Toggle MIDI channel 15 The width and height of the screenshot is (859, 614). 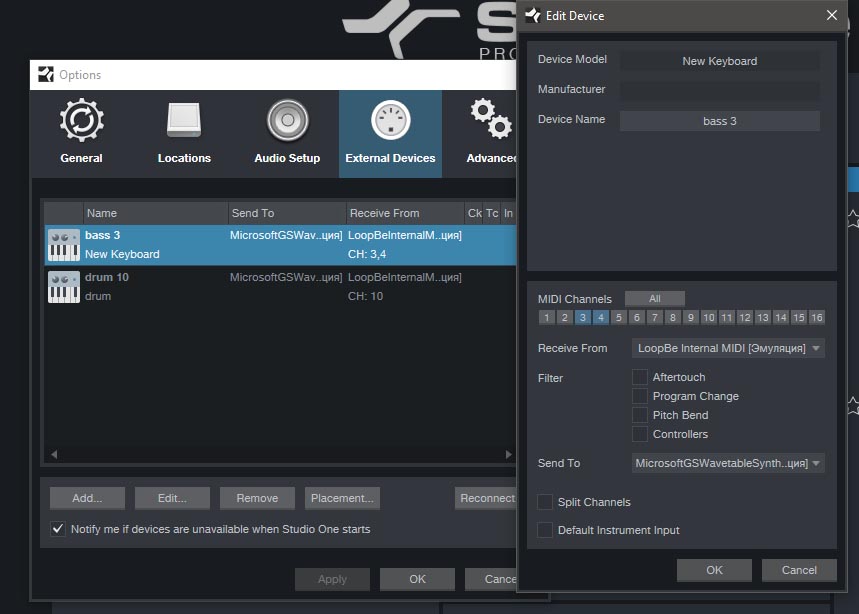click(799, 317)
